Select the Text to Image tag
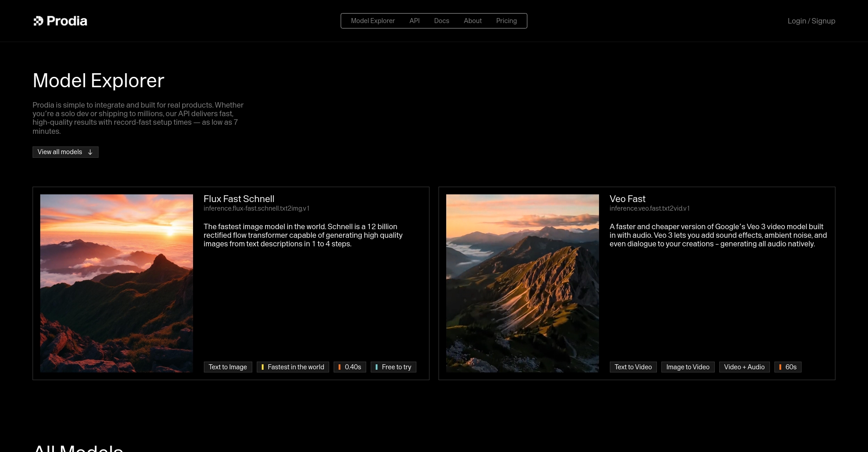Screen dimensions: 868x452 [228, 367]
